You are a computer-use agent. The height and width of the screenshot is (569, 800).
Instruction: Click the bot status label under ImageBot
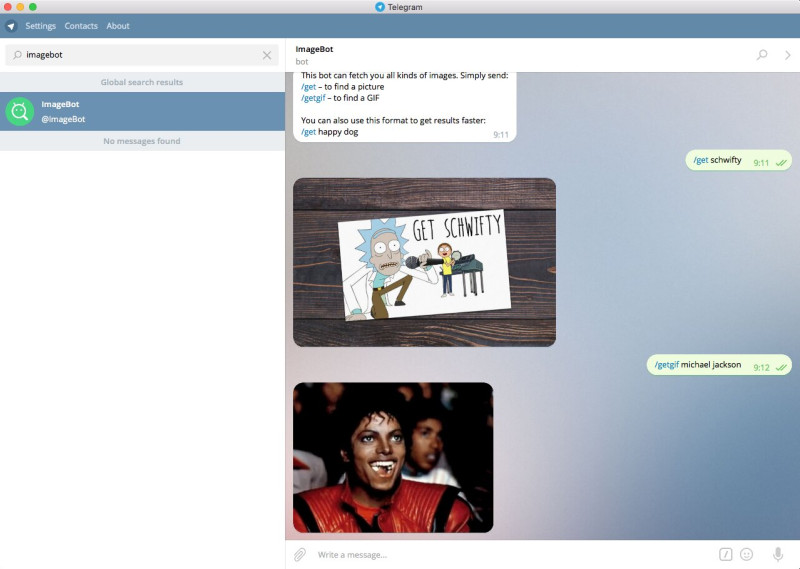tap(302, 62)
